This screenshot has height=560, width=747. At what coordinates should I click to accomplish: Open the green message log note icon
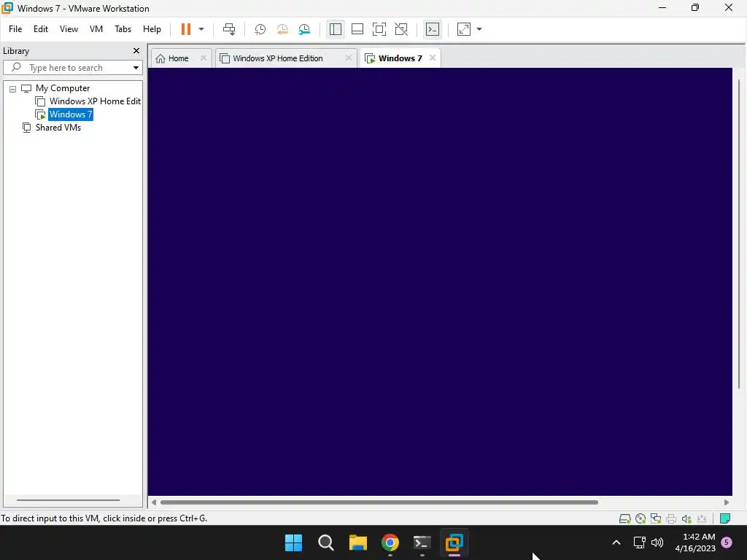pos(725,518)
